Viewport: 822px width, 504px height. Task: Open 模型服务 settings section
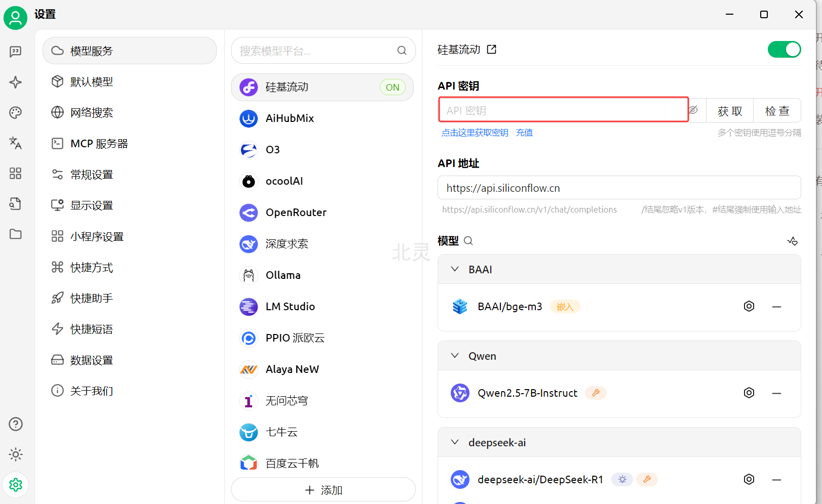tap(130, 51)
